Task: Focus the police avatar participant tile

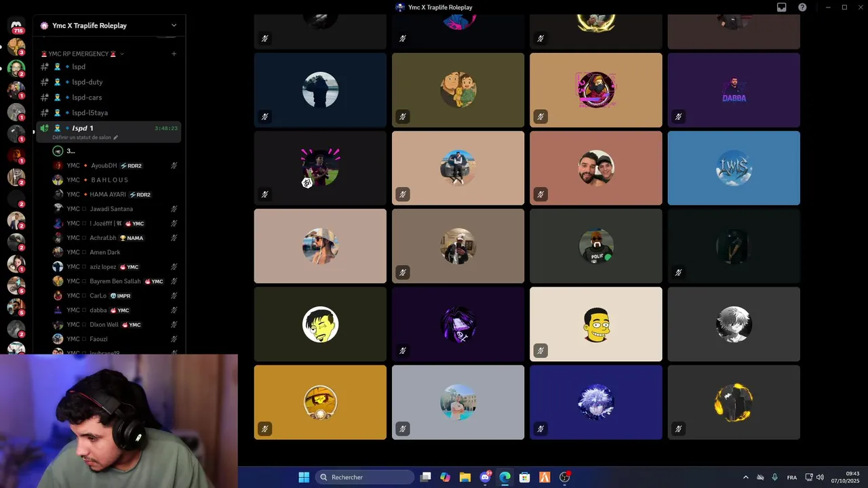Action: [595, 246]
